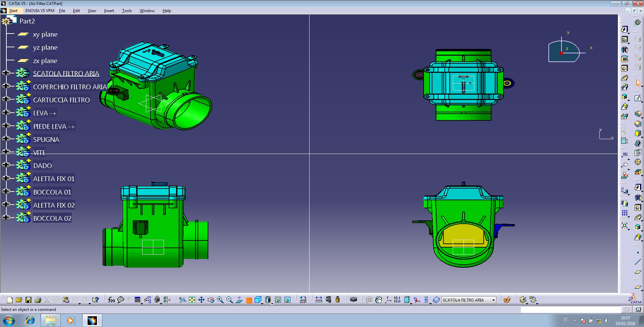The image size is (644, 327).
Task: Select the xy plane in the tree
Action: (x=45, y=34)
